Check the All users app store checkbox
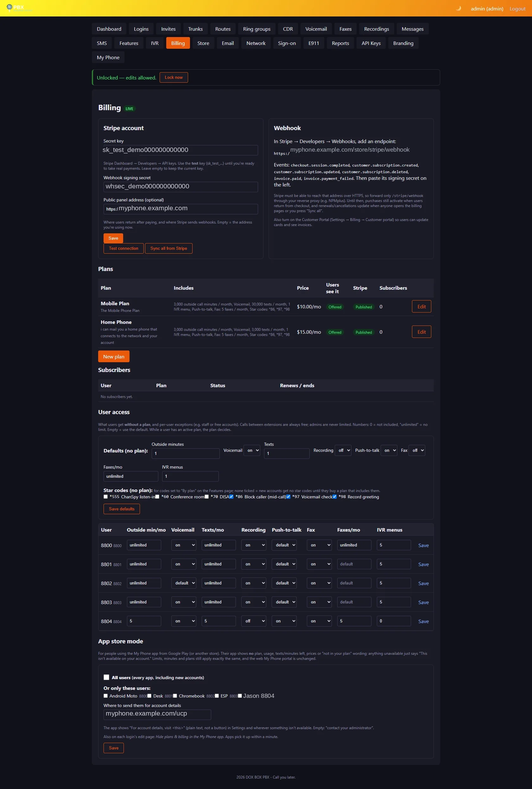This screenshot has height=789, width=532. pyautogui.click(x=106, y=677)
